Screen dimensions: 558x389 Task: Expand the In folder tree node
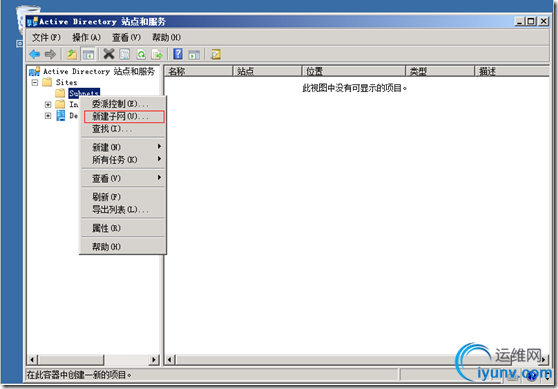coord(48,105)
